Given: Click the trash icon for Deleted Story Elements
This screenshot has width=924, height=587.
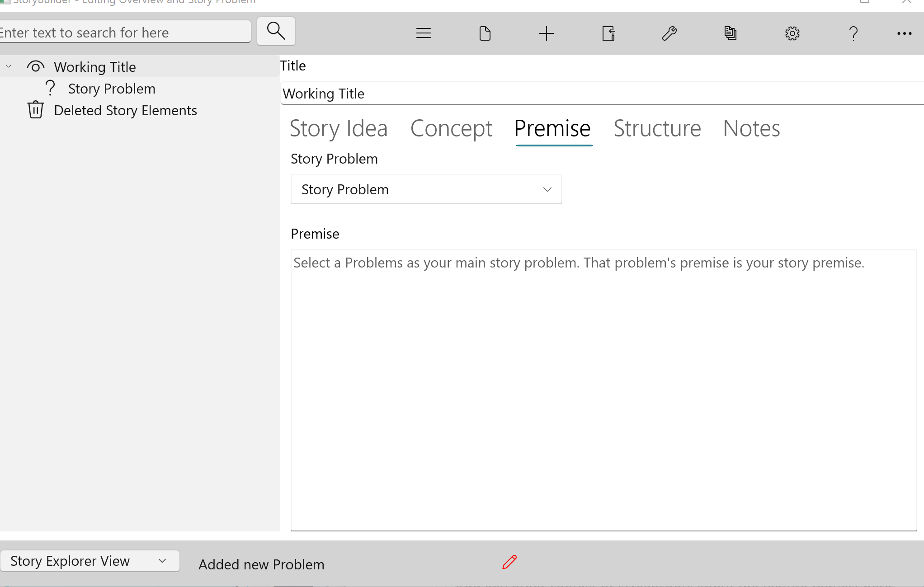Looking at the screenshot, I should [x=35, y=110].
